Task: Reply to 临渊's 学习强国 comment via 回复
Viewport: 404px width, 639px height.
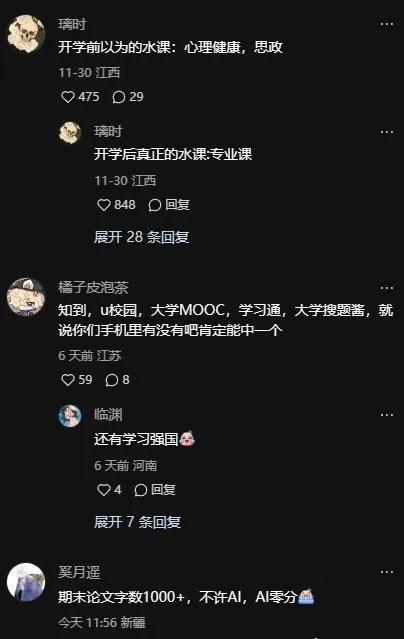Action: (155, 489)
